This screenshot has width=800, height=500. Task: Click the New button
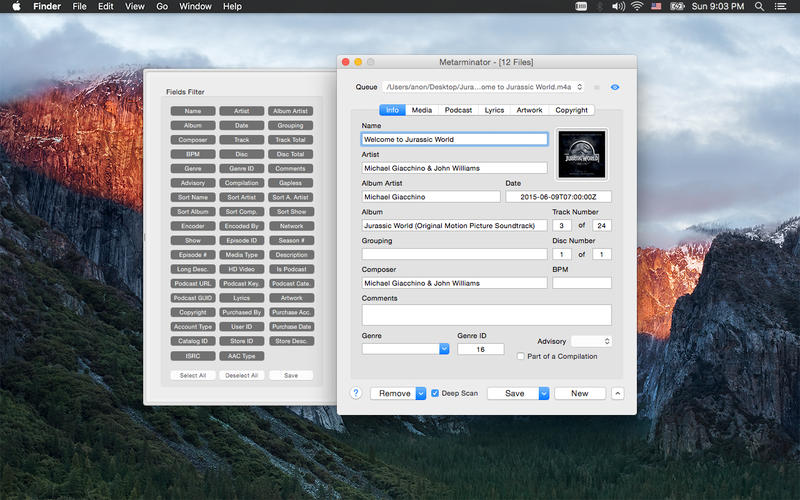click(x=580, y=393)
